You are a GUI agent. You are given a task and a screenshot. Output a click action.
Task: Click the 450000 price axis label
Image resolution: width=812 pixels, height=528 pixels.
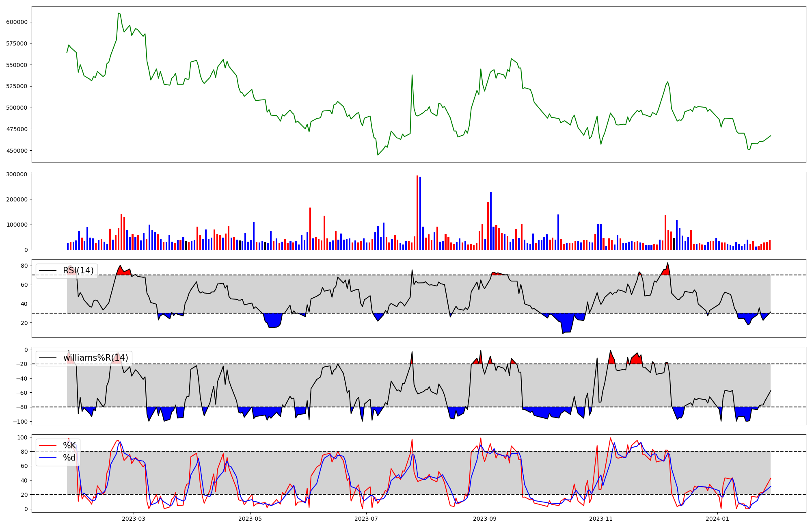coord(17,151)
